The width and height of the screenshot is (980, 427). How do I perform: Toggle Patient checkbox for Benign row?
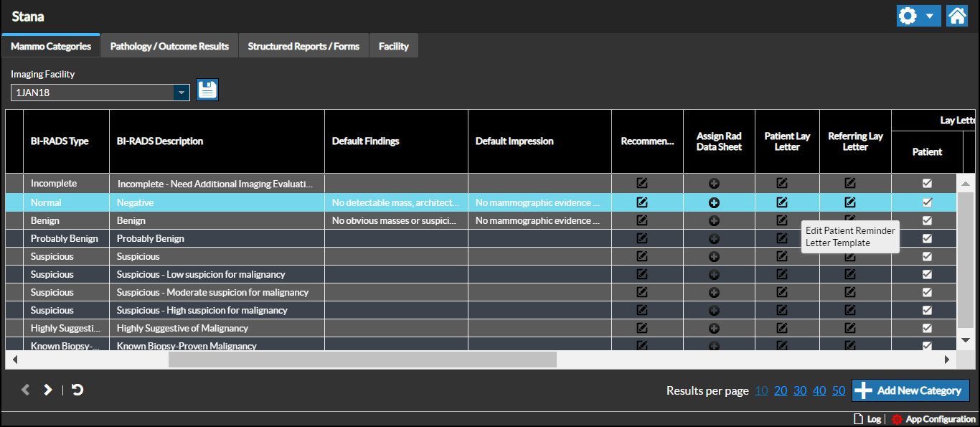pos(927,220)
